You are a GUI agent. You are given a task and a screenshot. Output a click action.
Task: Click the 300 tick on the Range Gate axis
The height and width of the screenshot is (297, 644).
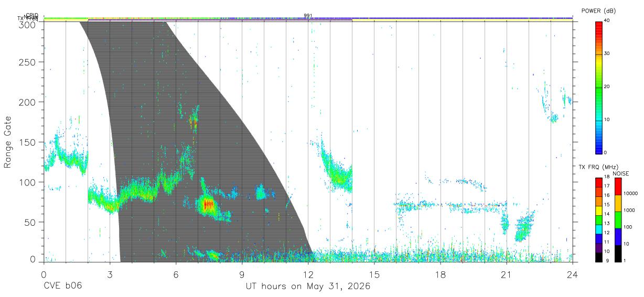pos(28,25)
